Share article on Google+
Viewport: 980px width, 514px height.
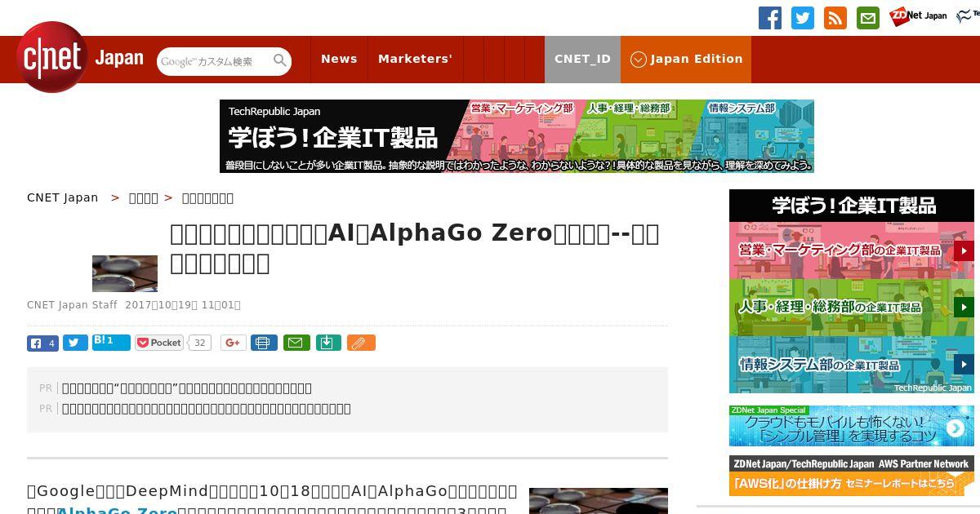click(x=233, y=343)
